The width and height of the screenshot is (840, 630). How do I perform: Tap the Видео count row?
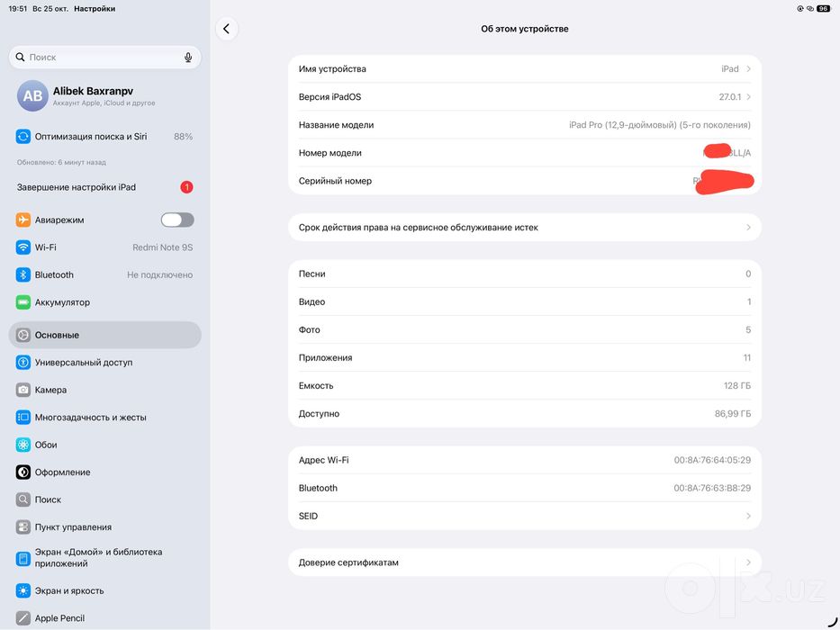525,302
